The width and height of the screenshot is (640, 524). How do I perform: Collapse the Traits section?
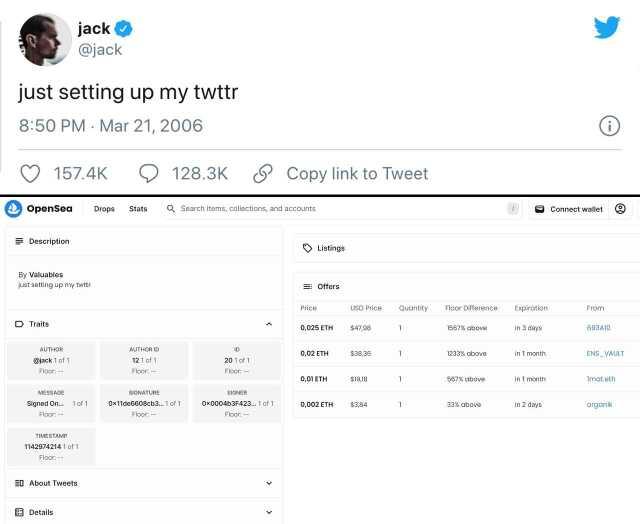point(269,324)
